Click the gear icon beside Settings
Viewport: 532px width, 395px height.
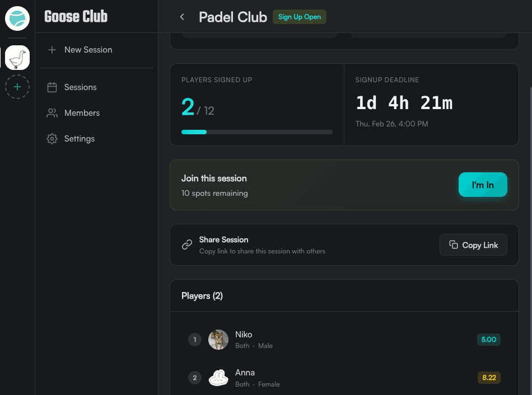coord(52,139)
